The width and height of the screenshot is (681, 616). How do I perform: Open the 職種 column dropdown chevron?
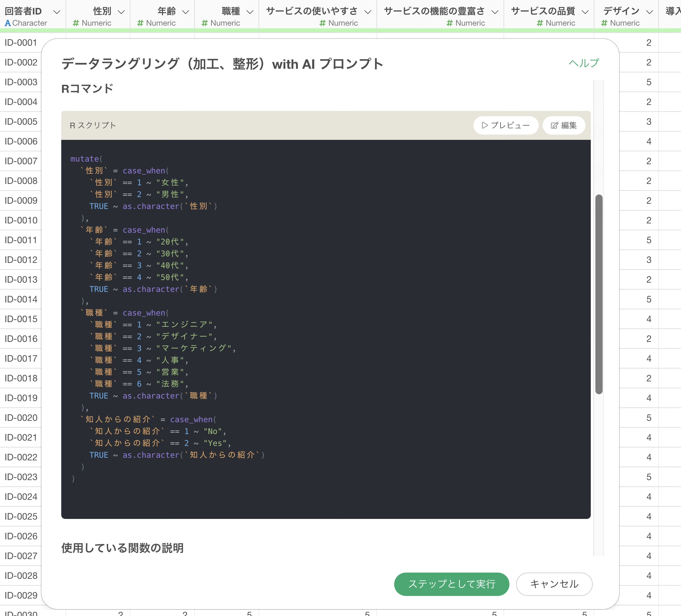pos(250,12)
